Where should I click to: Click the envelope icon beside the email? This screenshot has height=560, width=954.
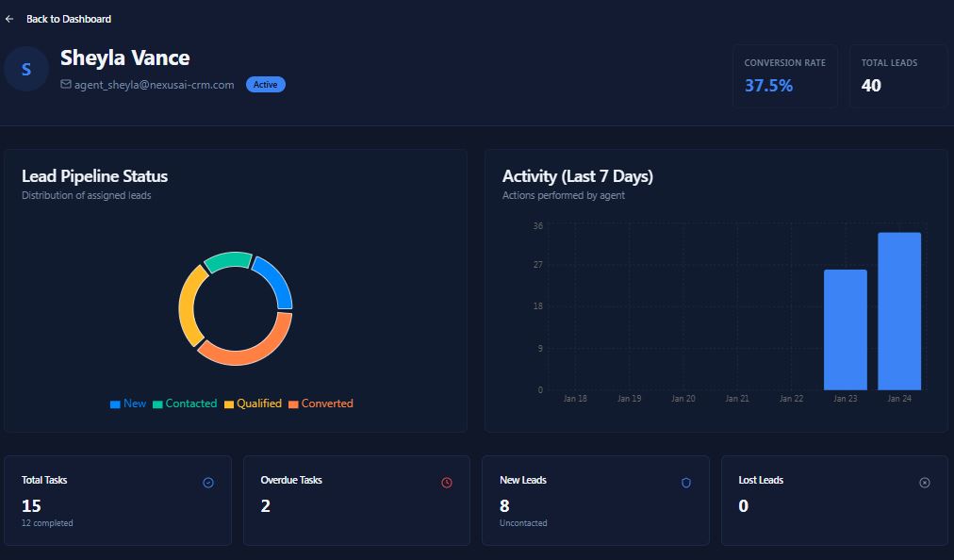[x=66, y=84]
